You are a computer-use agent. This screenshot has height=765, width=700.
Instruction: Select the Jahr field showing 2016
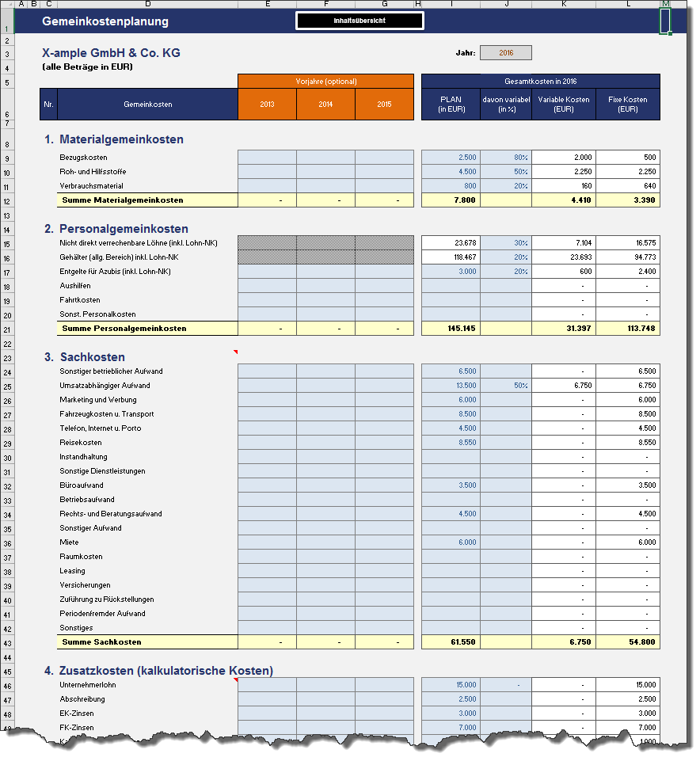(x=506, y=53)
